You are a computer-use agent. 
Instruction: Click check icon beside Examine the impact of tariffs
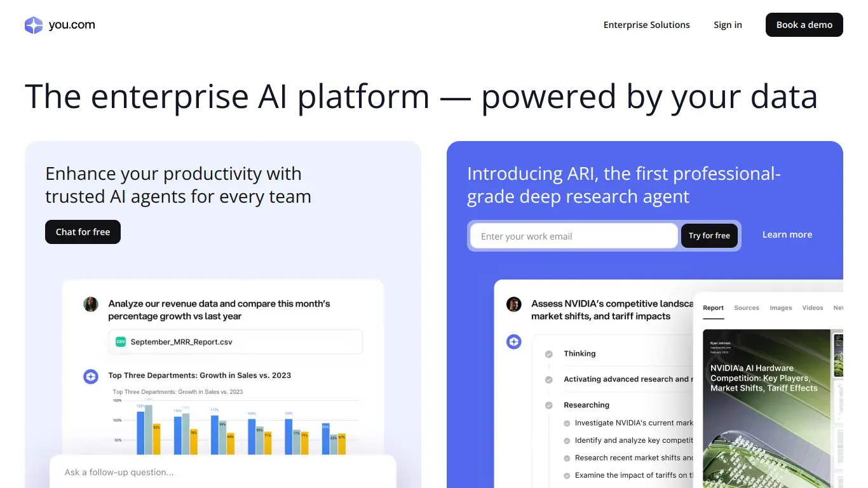(567, 475)
